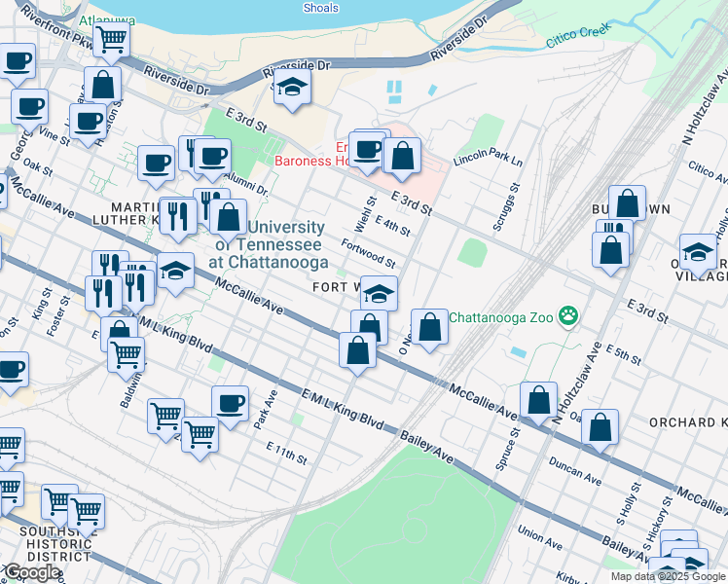Click the grocery cart marker above E 11th St
728x584 pixels.
point(200,435)
